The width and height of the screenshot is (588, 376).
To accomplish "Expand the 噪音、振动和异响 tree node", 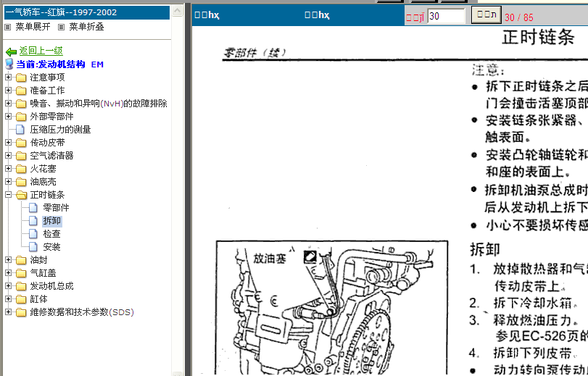I will click(x=8, y=104).
